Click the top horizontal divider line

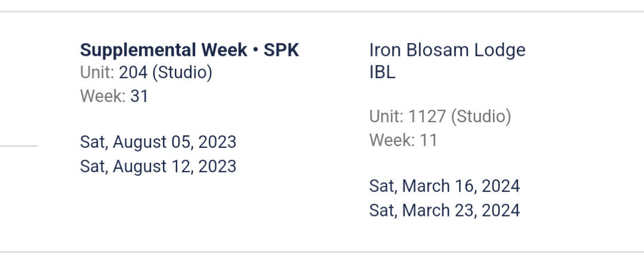coord(322,11)
